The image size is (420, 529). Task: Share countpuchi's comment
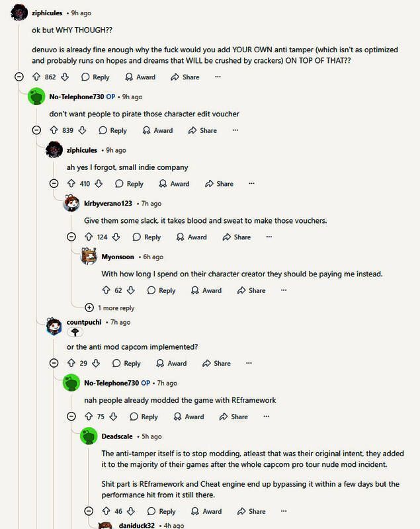click(216, 363)
